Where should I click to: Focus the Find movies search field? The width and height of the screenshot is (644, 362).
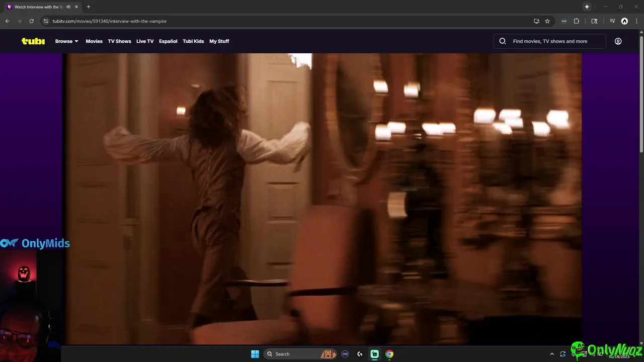click(550, 41)
